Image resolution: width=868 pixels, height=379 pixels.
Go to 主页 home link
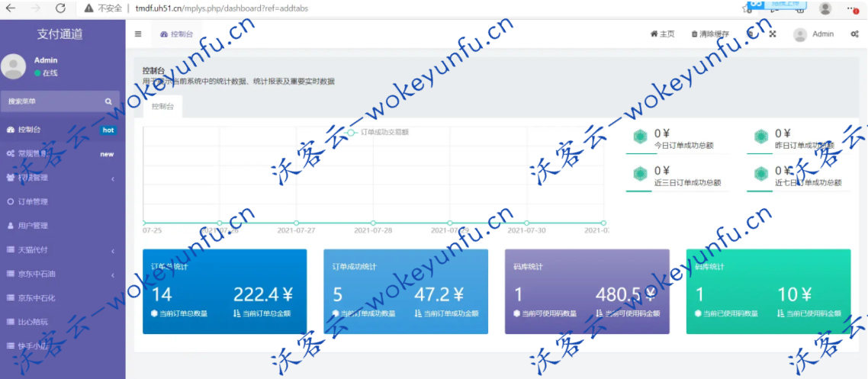click(x=662, y=34)
